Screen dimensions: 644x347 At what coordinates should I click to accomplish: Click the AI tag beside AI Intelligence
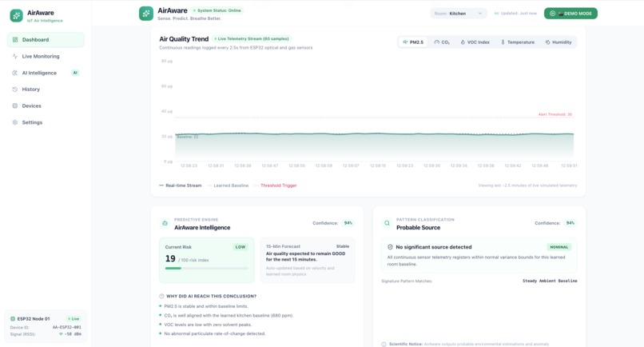point(75,73)
